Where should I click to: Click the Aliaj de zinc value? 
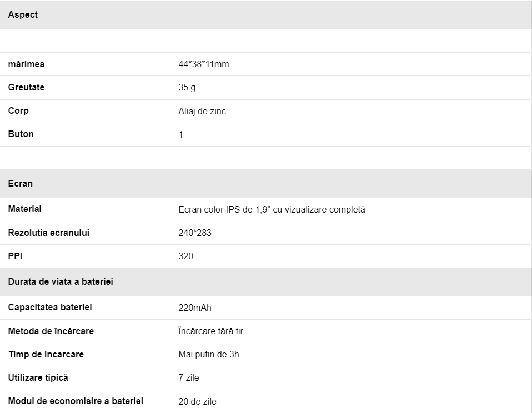(x=202, y=111)
